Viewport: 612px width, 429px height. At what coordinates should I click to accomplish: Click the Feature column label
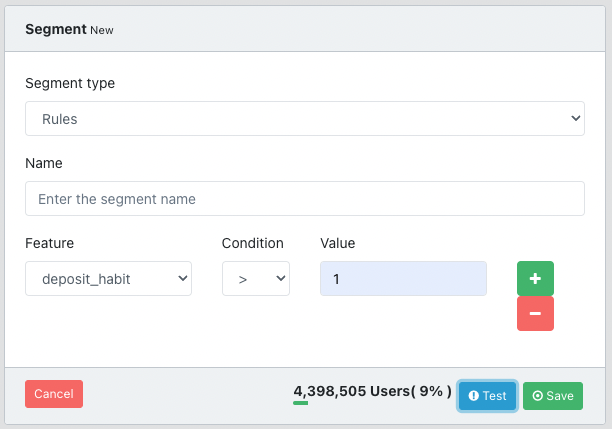coord(49,243)
